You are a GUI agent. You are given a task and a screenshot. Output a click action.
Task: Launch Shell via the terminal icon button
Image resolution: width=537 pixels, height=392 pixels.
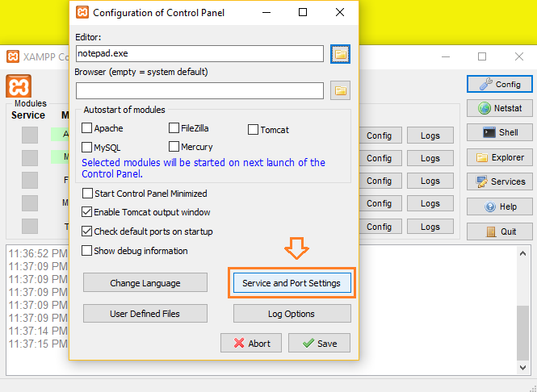point(499,132)
